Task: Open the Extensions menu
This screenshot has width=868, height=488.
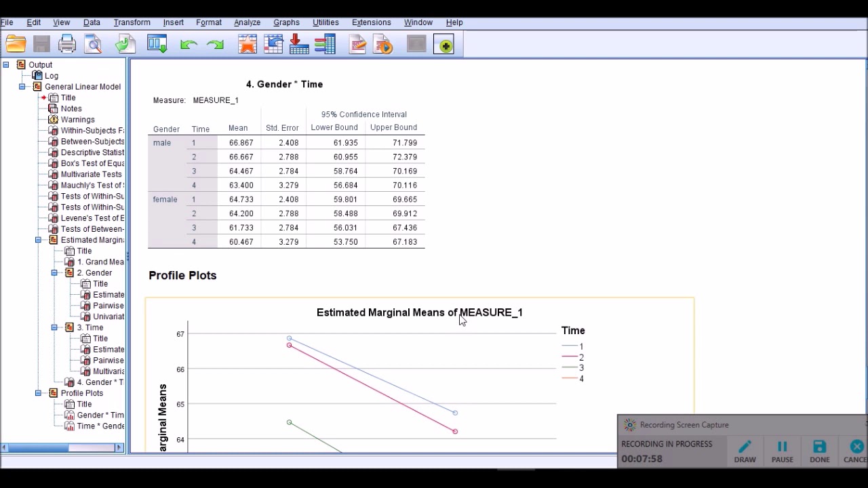Action: pyautogui.click(x=371, y=22)
